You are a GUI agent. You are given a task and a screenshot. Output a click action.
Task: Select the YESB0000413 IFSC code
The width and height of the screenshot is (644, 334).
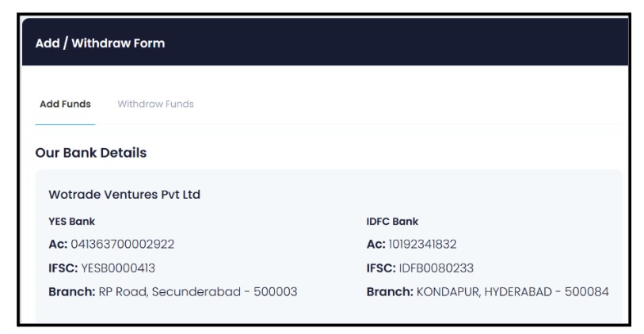124,268
